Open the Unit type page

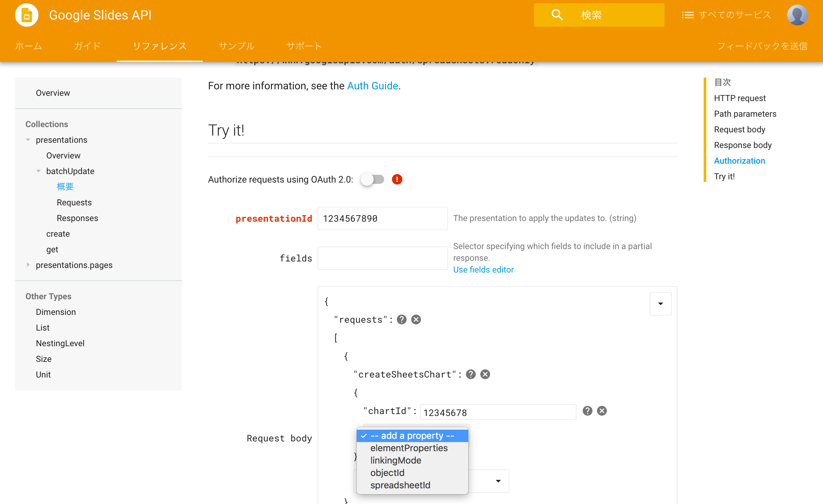click(x=43, y=374)
